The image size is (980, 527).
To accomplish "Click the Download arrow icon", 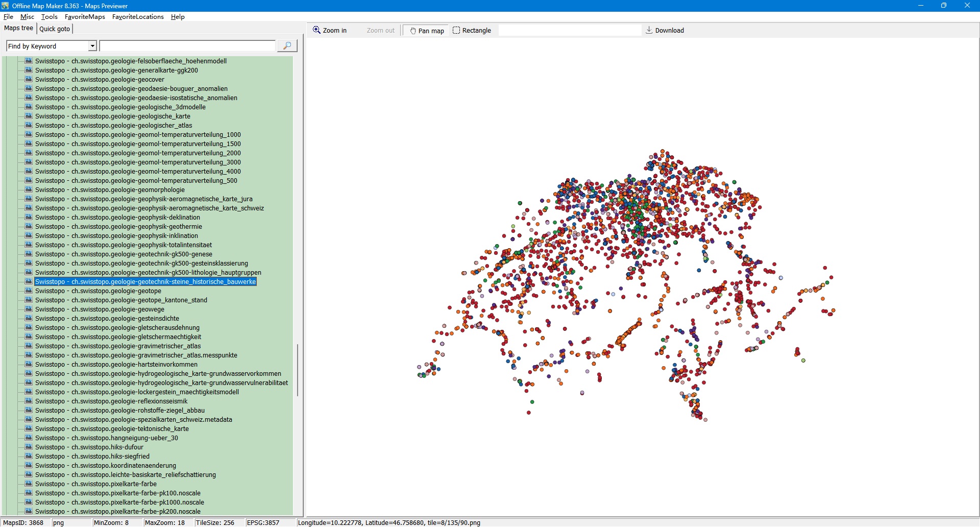I will (x=649, y=30).
